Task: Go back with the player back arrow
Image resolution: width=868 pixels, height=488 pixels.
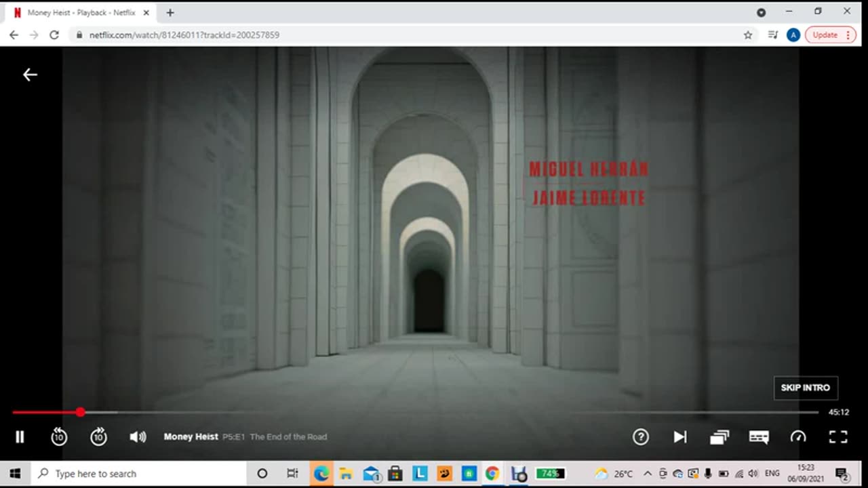Action: tap(30, 75)
